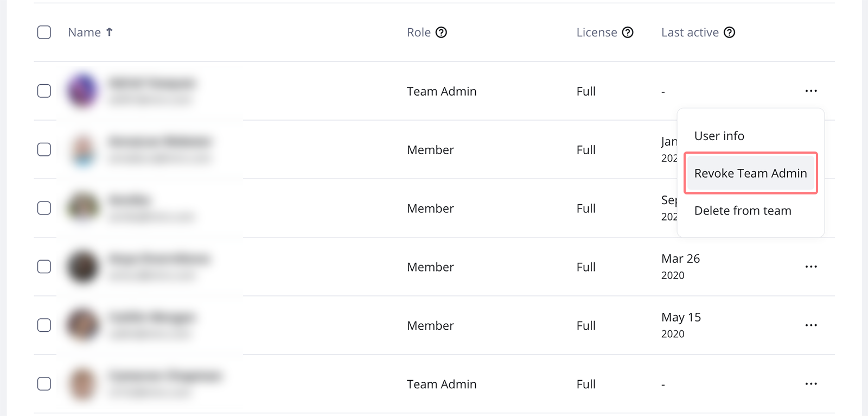868x416 pixels.
Task: Click the Last active help icon
Action: point(730,33)
